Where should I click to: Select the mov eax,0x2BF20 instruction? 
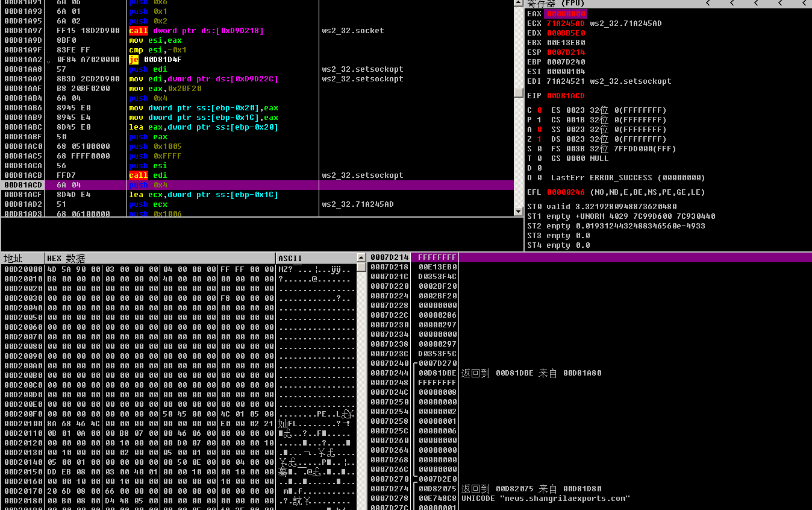point(165,89)
